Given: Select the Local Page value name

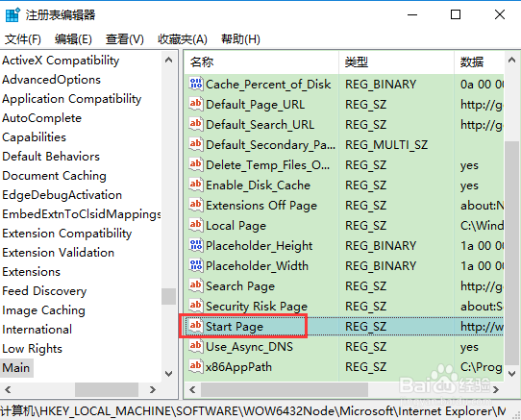Looking at the screenshot, I should [x=236, y=226].
